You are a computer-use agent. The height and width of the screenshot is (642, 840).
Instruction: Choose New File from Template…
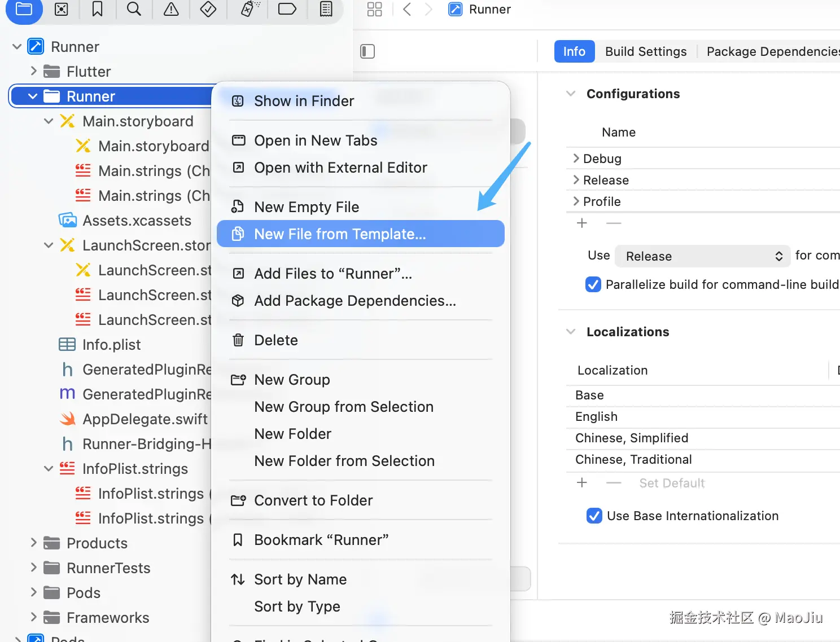point(360,234)
